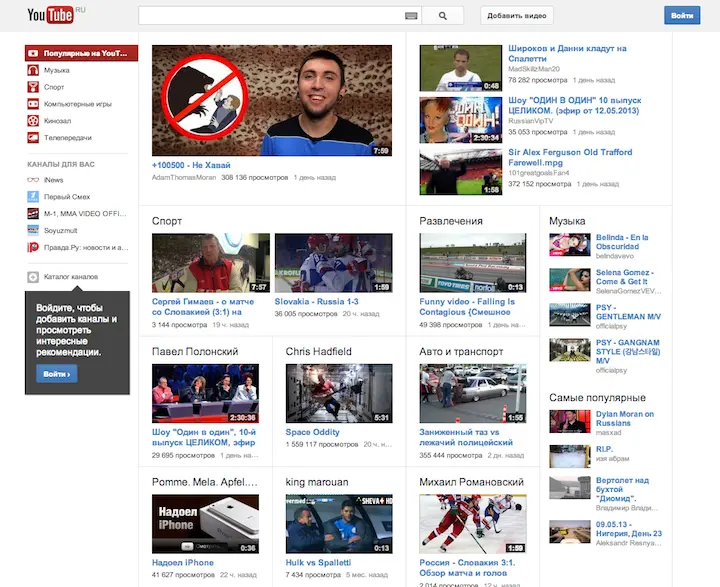This screenshot has height=587, width=720.
Task: Open the Вертолет над бухтой Диомид link
Action: coord(622,489)
